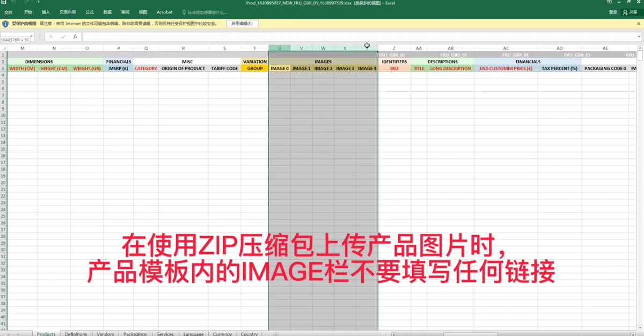The width and height of the screenshot is (644, 336).
Task: Click the SKU header cell
Action: [x=394, y=69]
